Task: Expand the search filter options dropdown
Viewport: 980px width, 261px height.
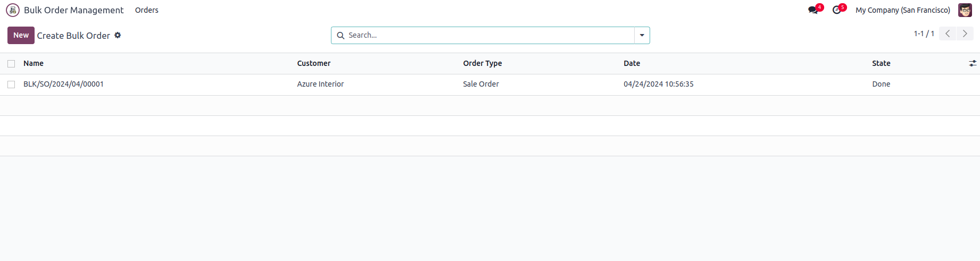Action: coord(642,36)
